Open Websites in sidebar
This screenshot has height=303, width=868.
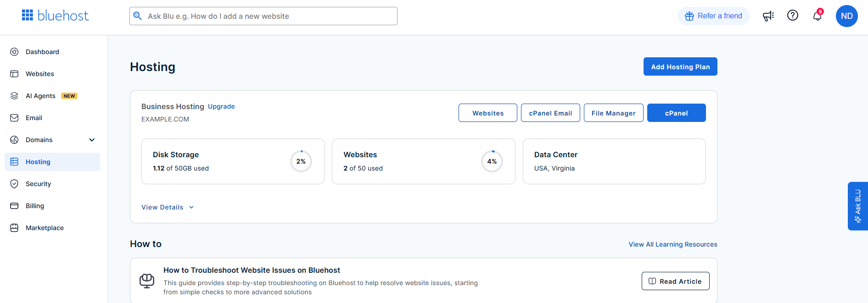pos(52,74)
